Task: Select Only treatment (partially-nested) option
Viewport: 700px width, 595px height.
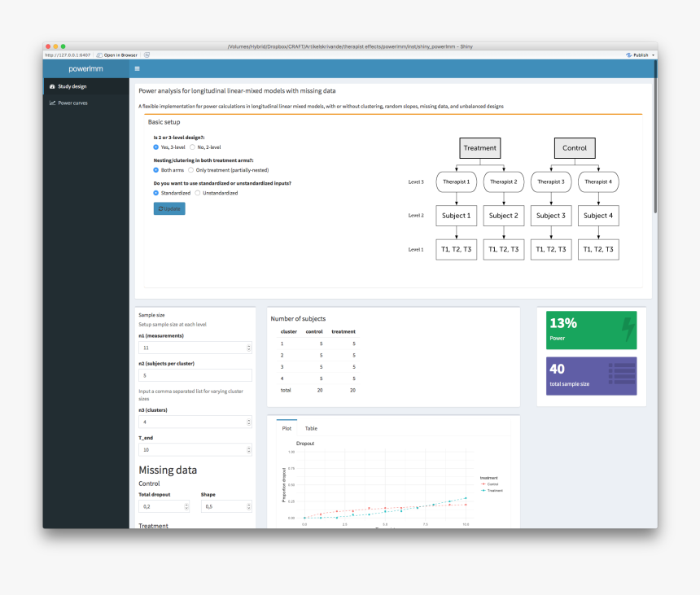Action: [x=190, y=170]
